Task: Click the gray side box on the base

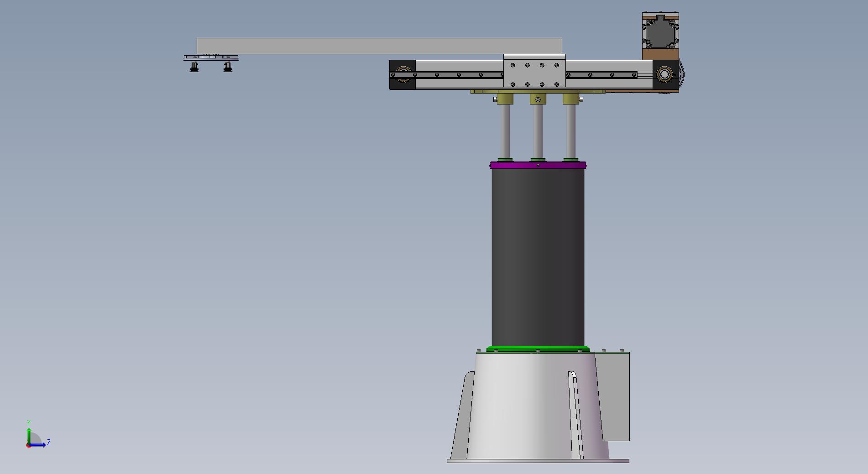Action: [615, 397]
